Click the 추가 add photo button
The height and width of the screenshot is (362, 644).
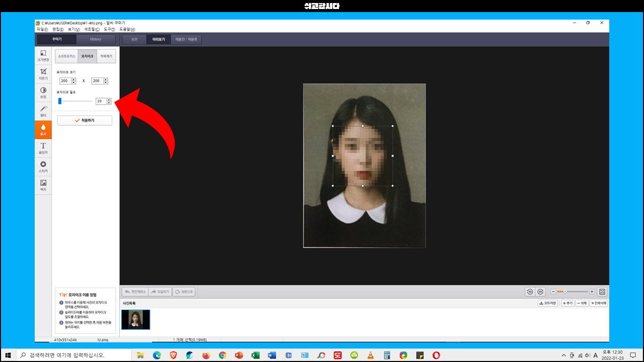[568, 303]
